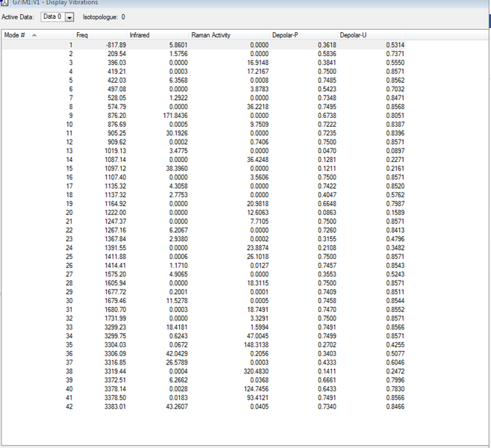Viewport: 491px width, 448px height.
Task: Select the frequency value 3316.85
Action: click(115, 362)
